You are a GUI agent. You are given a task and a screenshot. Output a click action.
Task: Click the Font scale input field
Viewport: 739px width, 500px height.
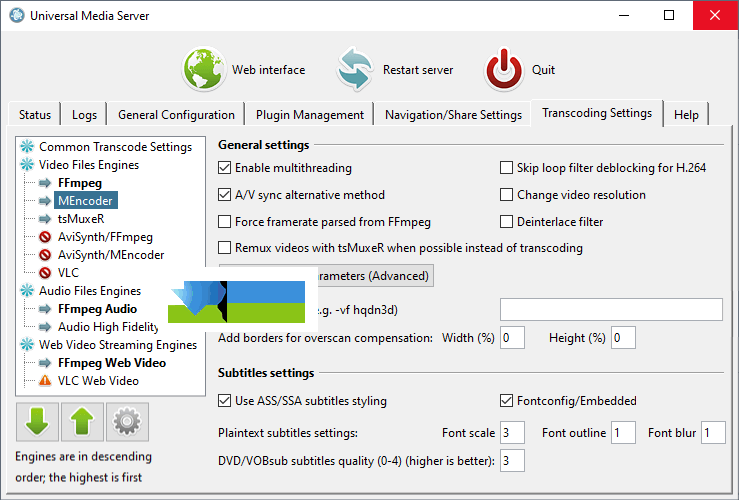click(512, 433)
